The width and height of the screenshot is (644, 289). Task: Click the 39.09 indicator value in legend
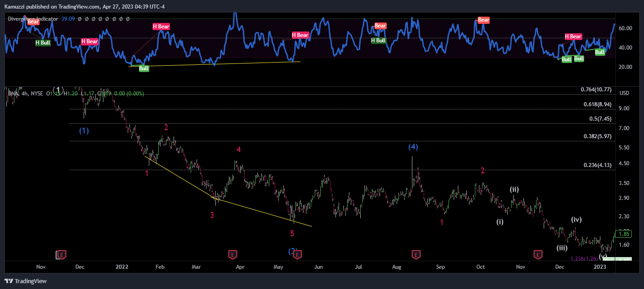pos(68,19)
